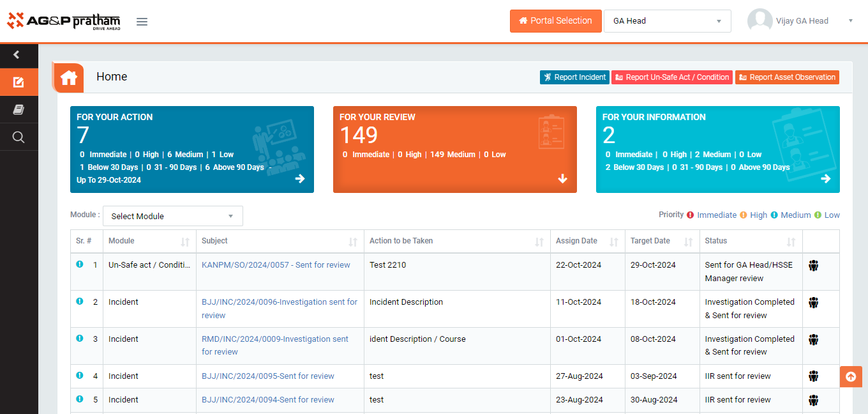Open the book library sidebar icon
The image size is (868, 414).
(x=19, y=110)
